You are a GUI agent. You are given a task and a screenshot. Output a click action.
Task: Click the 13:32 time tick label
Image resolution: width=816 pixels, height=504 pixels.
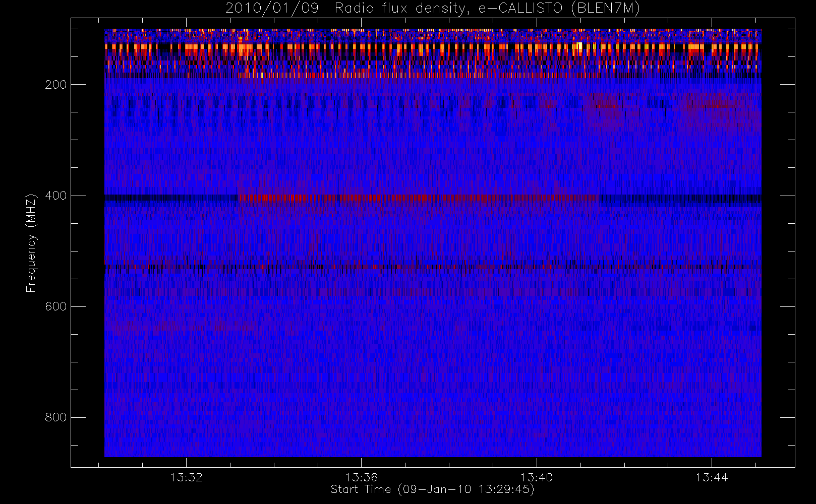click(186, 477)
